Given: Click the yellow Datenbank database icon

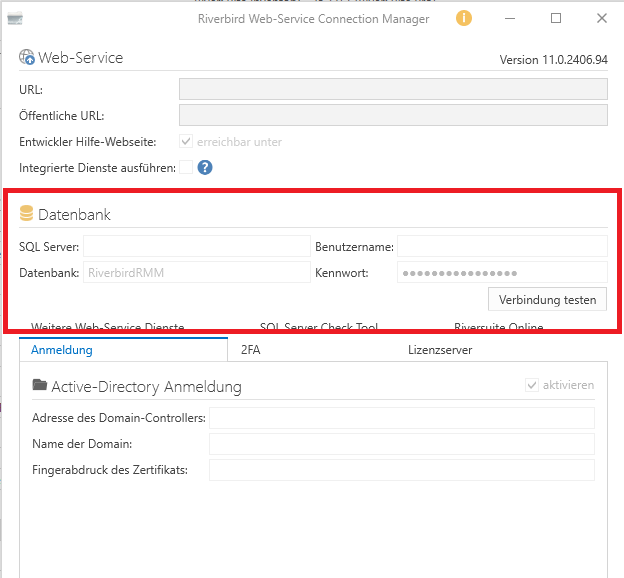Looking at the screenshot, I should point(27,214).
